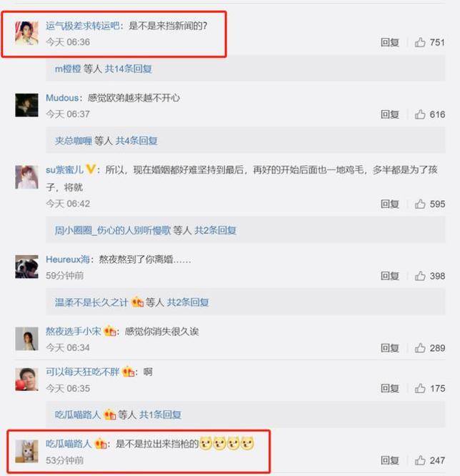Screen dimensions: 460x476
Task: Open m橙橙 user profile link
Action: click(68, 69)
